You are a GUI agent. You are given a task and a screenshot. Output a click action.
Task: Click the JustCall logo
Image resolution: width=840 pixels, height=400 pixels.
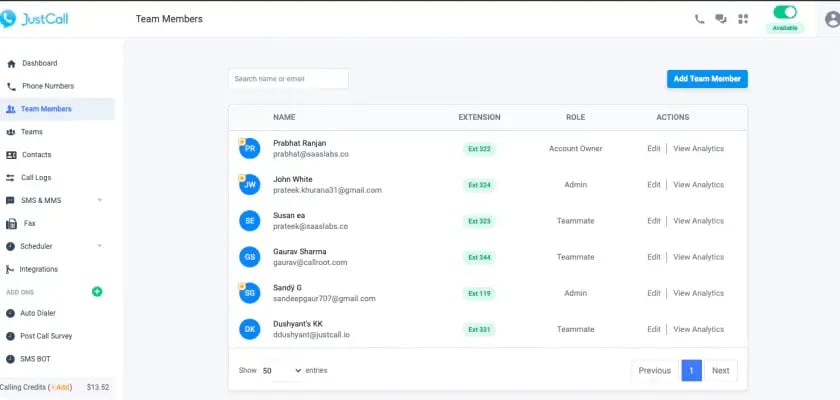coord(35,18)
